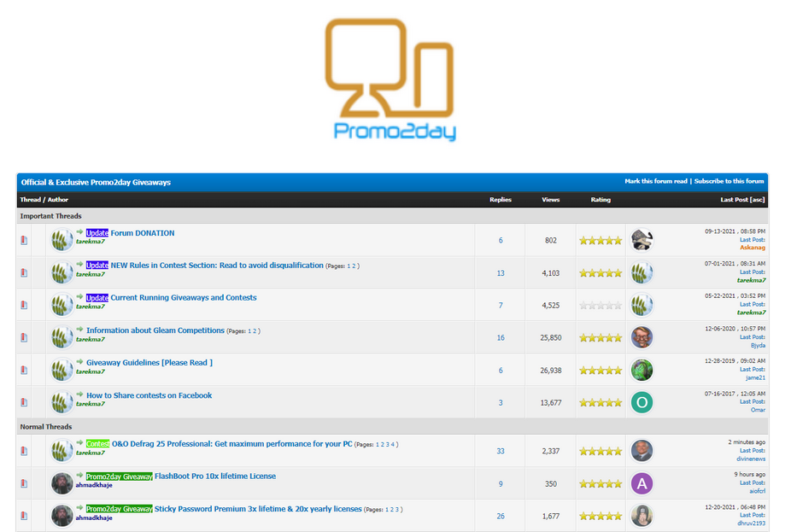This screenshot has width=785, height=532.
Task: Click folder icon of Gleam Competitions row
Action: [24, 338]
